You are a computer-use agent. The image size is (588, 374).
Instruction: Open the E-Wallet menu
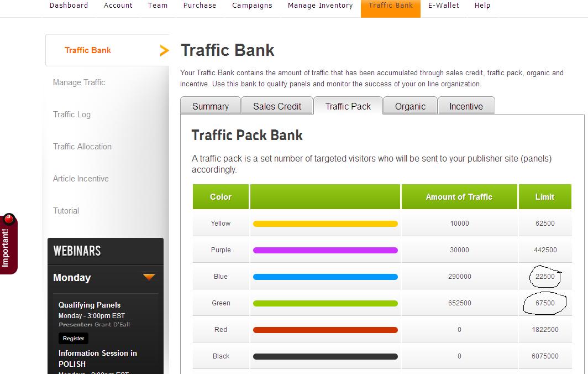point(444,6)
